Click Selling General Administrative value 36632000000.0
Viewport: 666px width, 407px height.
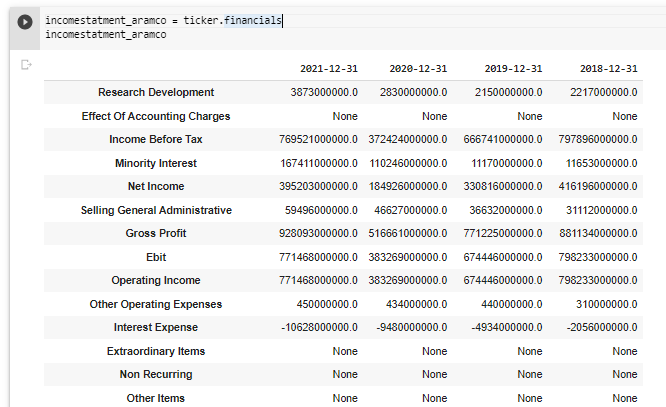click(505, 210)
